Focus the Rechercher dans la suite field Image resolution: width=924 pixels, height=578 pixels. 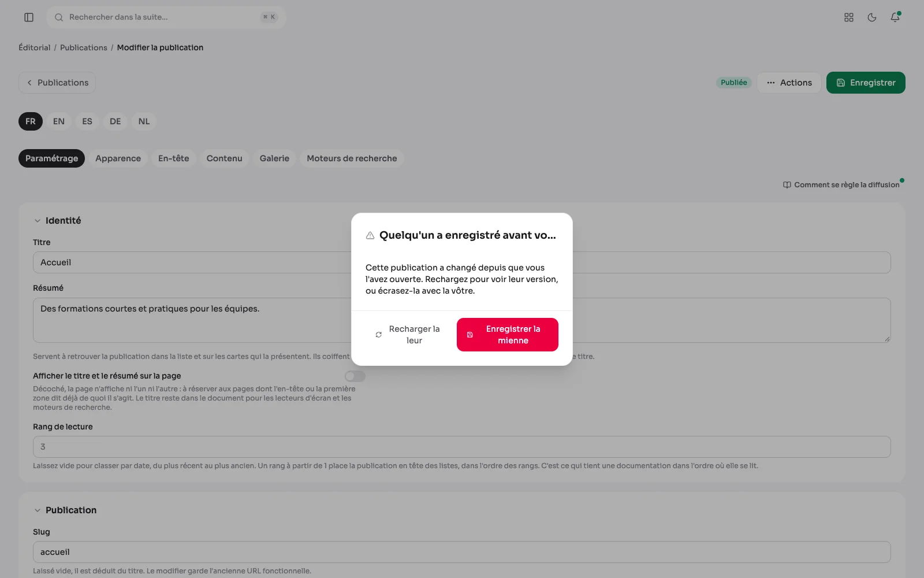[166, 17]
